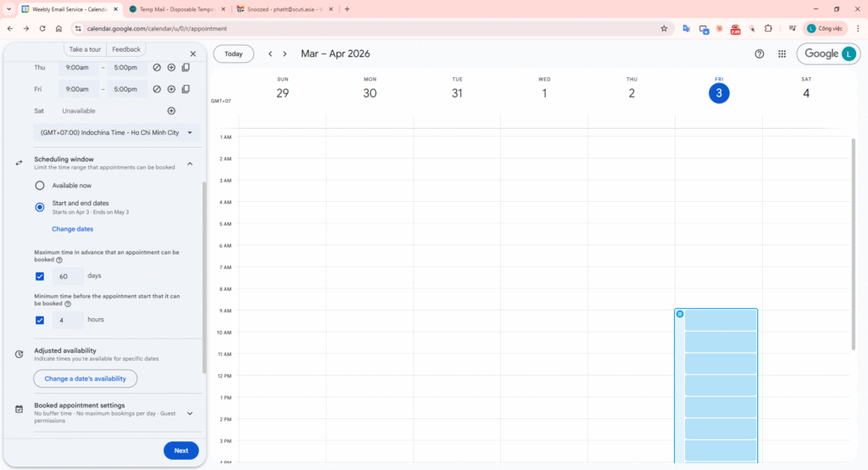Go to next week using the right arrow

pos(285,53)
